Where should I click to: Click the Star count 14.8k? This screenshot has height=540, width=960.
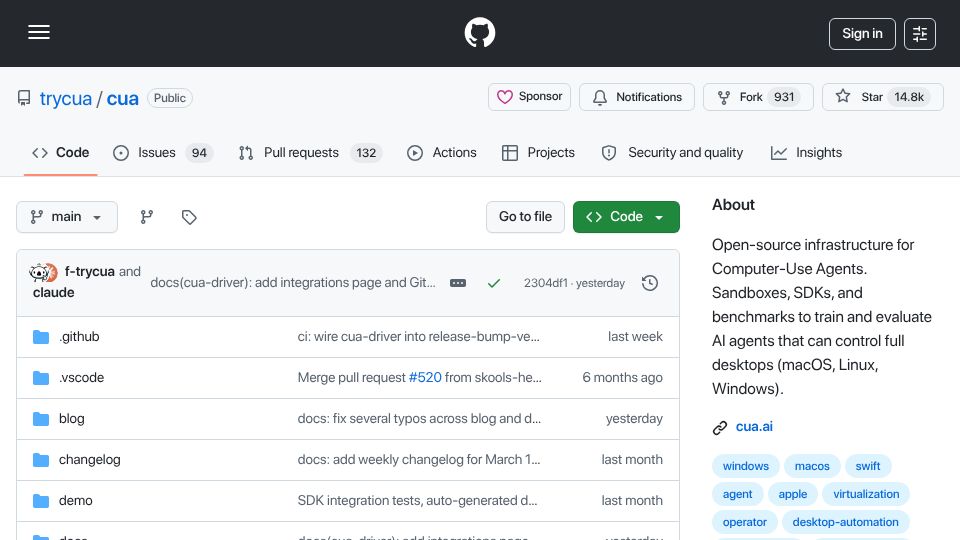(x=909, y=97)
